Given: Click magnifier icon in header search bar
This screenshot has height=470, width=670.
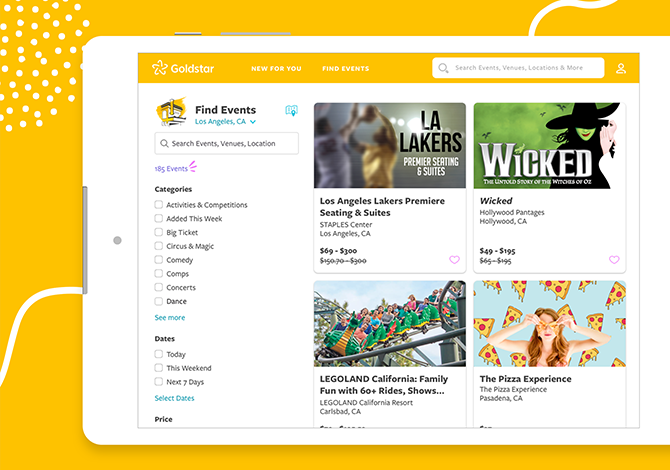Looking at the screenshot, I should pos(443,68).
